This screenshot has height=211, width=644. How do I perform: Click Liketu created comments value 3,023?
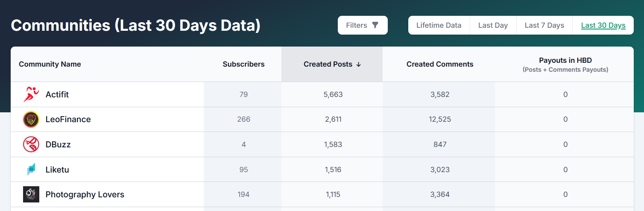440,170
